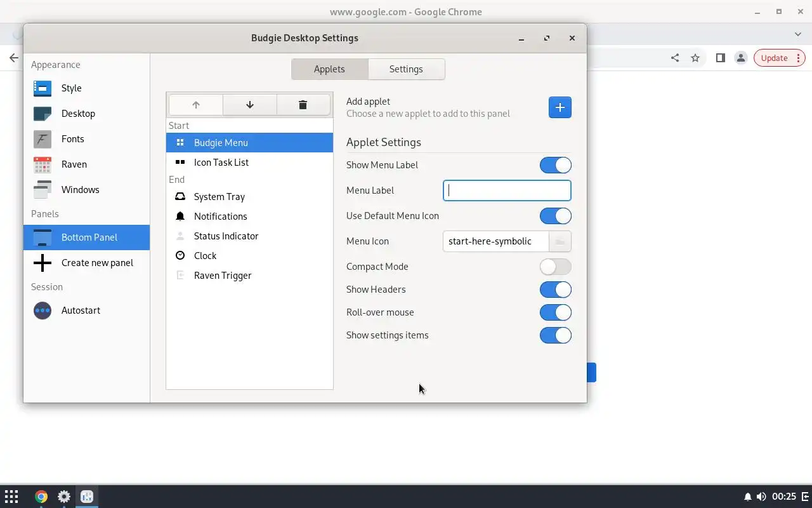Click the share icon in Chrome's address bar
Screen dimensions: 812x508
(675, 58)
